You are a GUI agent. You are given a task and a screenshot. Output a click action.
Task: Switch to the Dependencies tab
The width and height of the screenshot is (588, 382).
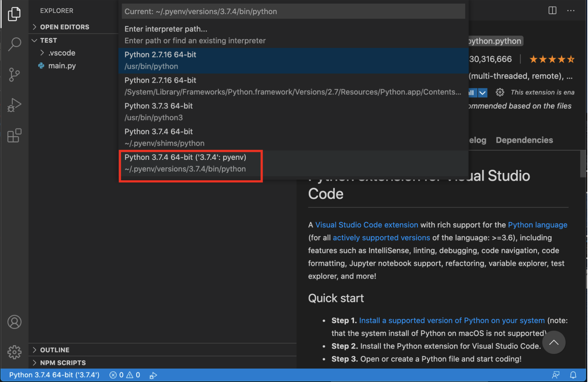coord(524,140)
